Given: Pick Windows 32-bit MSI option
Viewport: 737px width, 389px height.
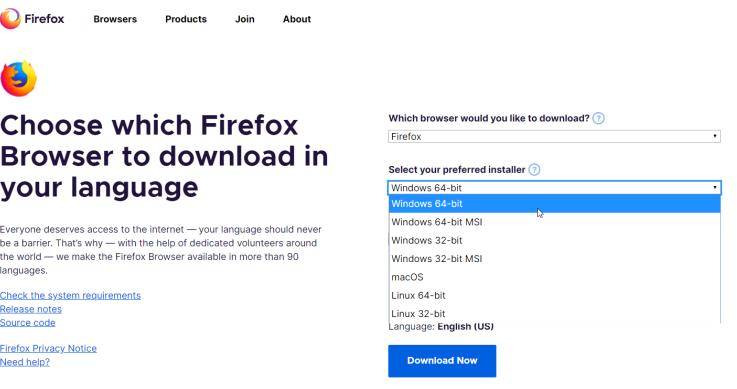Looking at the screenshot, I should tap(554, 259).
